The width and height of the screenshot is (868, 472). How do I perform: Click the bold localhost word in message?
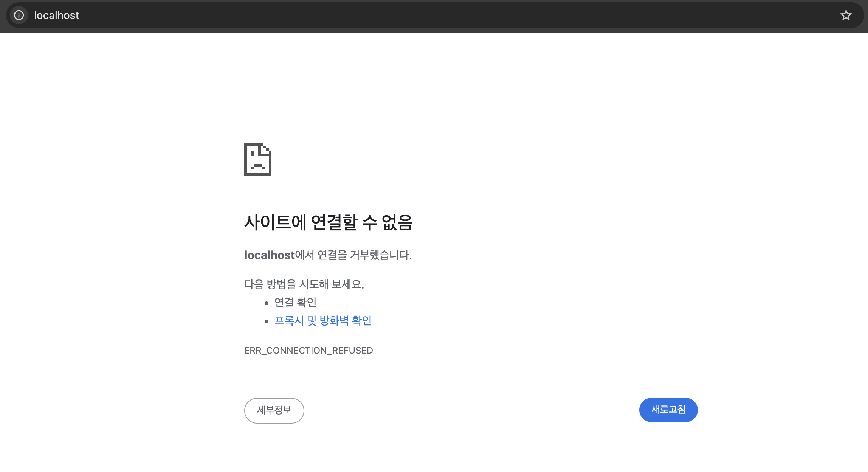269,255
